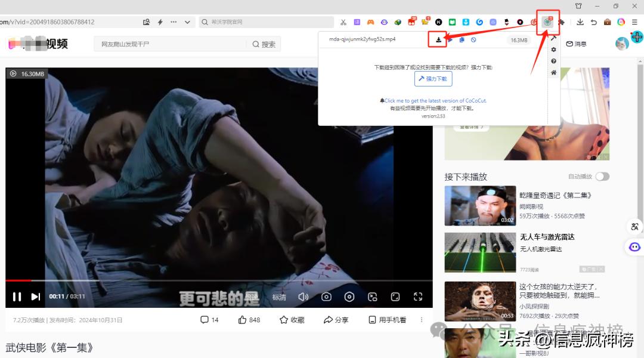Pause the playing video
Image resolution: width=644 pixels, height=358 pixels.
[17, 297]
